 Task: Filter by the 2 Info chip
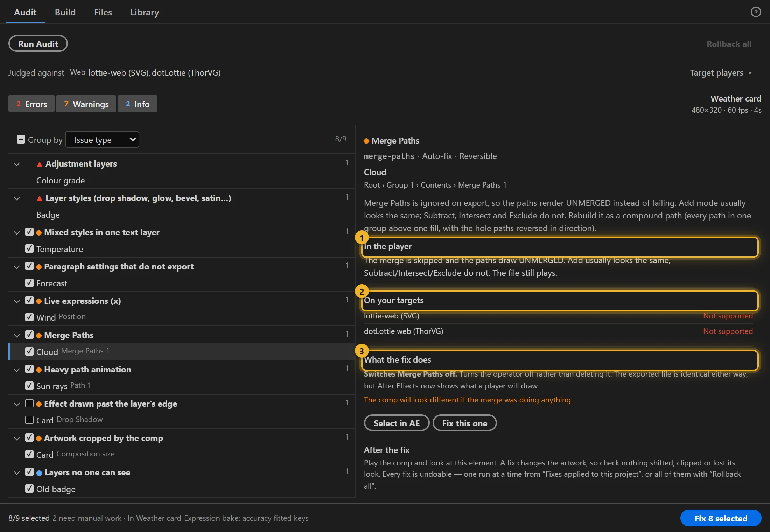point(138,104)
